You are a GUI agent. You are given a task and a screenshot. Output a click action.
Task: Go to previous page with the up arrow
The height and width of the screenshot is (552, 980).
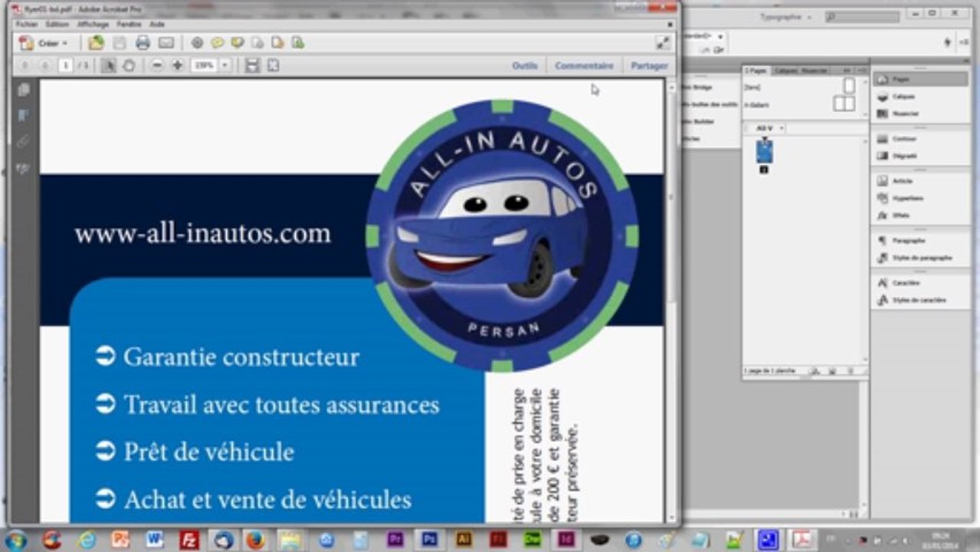25,66
